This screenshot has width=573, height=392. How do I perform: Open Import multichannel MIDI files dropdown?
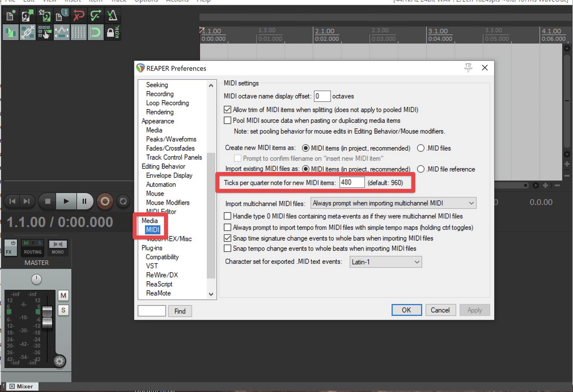[x=393, y=203]
